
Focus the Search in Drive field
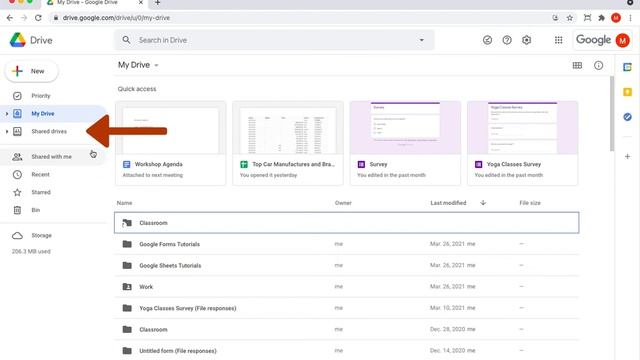[274, 40]
